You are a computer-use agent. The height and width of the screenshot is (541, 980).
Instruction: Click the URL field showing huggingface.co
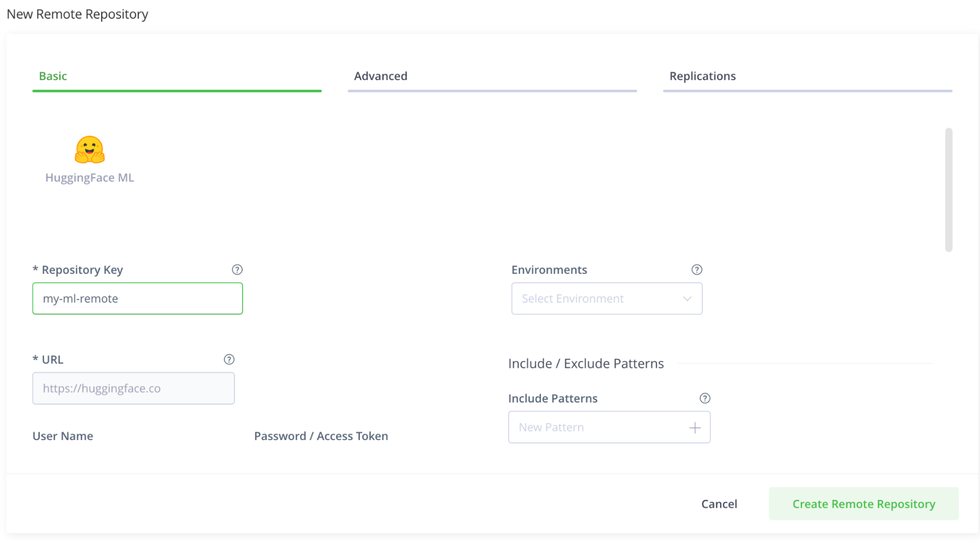(133, 388)
